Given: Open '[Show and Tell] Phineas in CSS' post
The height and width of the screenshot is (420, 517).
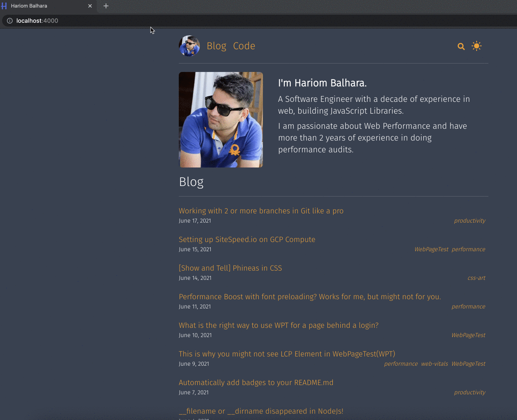Looking at the screenshot, I should tap(230, 268).
